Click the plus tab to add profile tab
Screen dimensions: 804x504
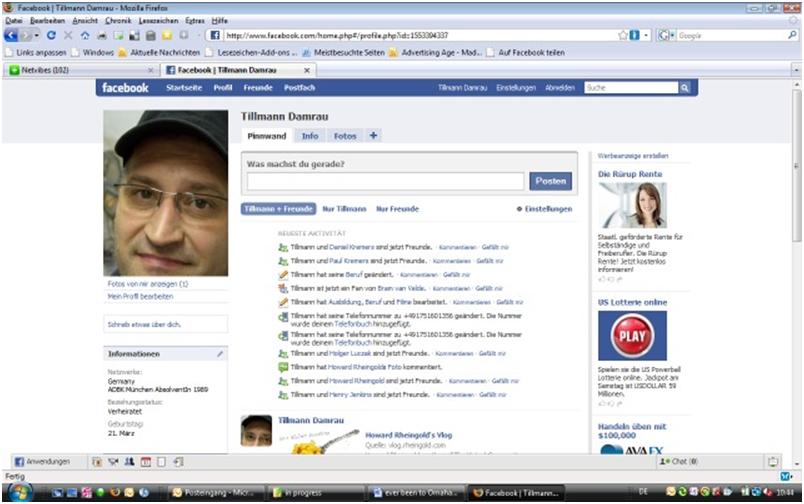click(373, 135)
